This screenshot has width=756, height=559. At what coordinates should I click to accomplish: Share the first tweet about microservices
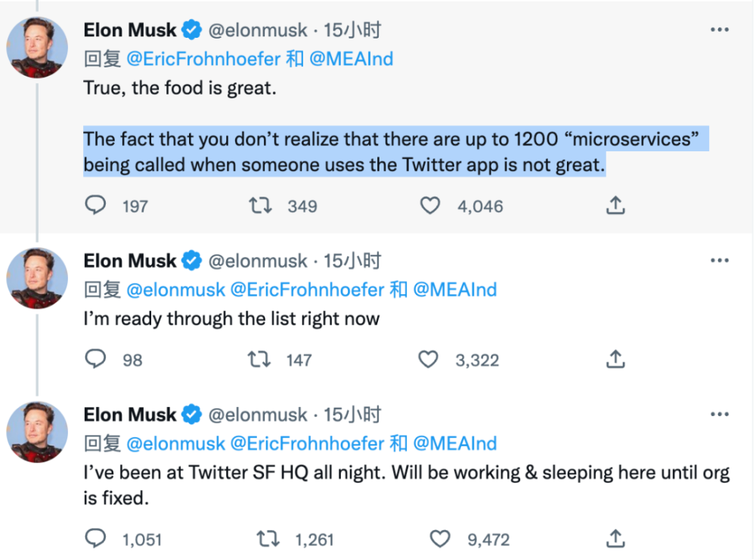(x=615, y=205)
